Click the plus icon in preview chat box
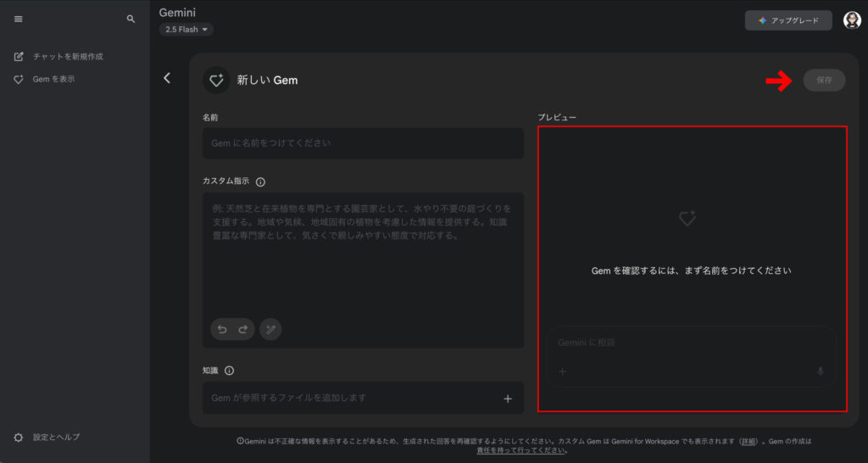The height and width of the screenshot is (463, 868). pyautogui.click(x=563, y=371)
